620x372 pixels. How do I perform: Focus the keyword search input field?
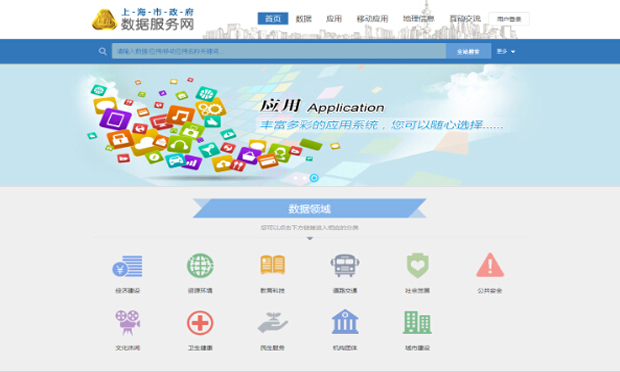point(279,51)
